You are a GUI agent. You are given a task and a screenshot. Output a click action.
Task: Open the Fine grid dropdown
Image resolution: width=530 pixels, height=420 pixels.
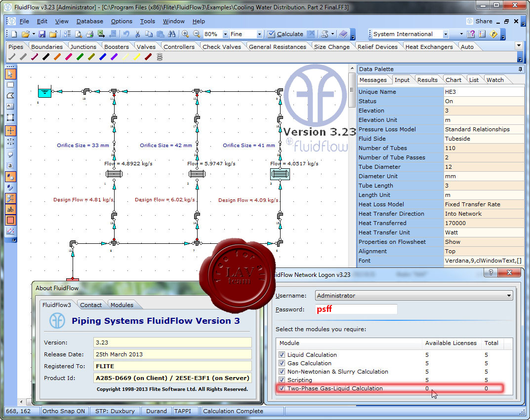tap(259, 34)
